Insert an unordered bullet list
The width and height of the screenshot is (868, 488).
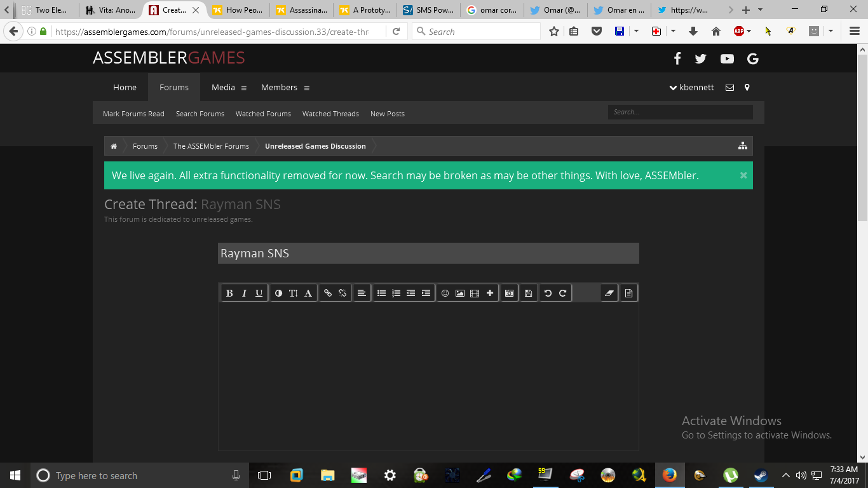(x=381, y=293)
